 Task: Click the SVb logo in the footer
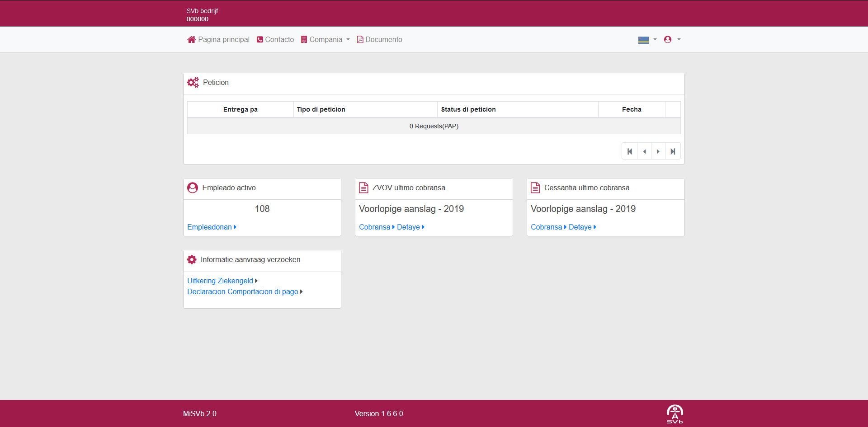(x=675, y=413)
